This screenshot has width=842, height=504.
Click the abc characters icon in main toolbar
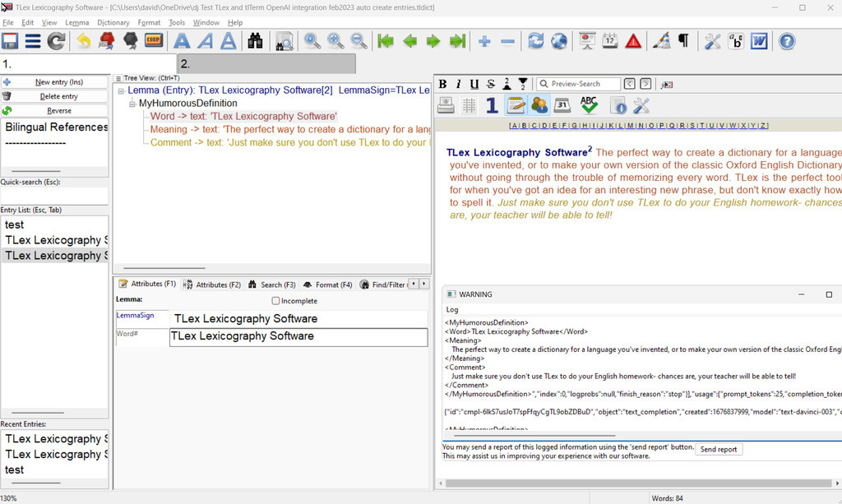click(736, 41)
